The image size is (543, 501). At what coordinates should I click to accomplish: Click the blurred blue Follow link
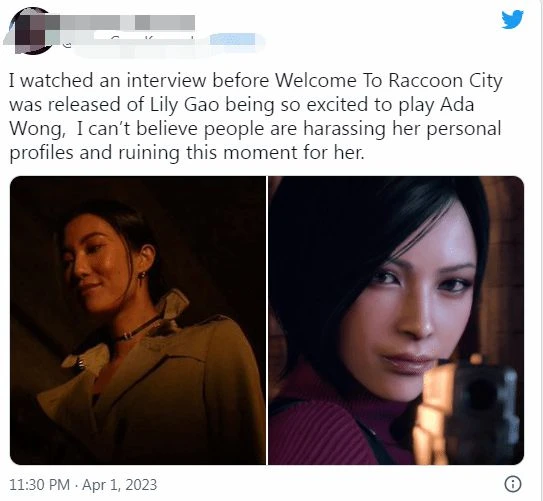point(234,40)
